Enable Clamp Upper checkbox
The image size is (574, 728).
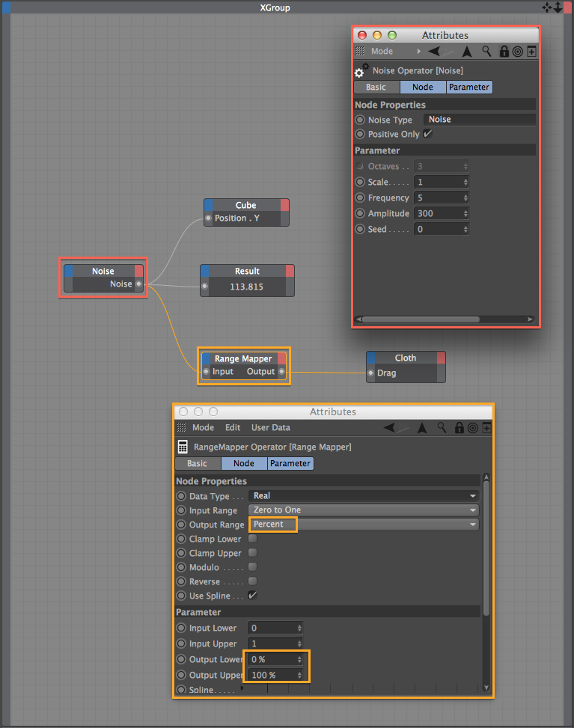[253, 552]
